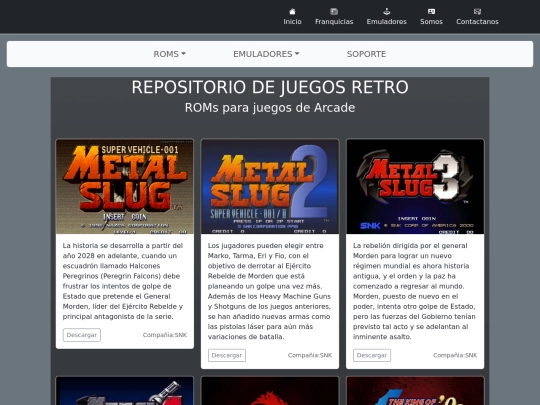Open the Metal Slug 3 cover image
Viewport: 540px width, 405px height.
pos(415,187)
